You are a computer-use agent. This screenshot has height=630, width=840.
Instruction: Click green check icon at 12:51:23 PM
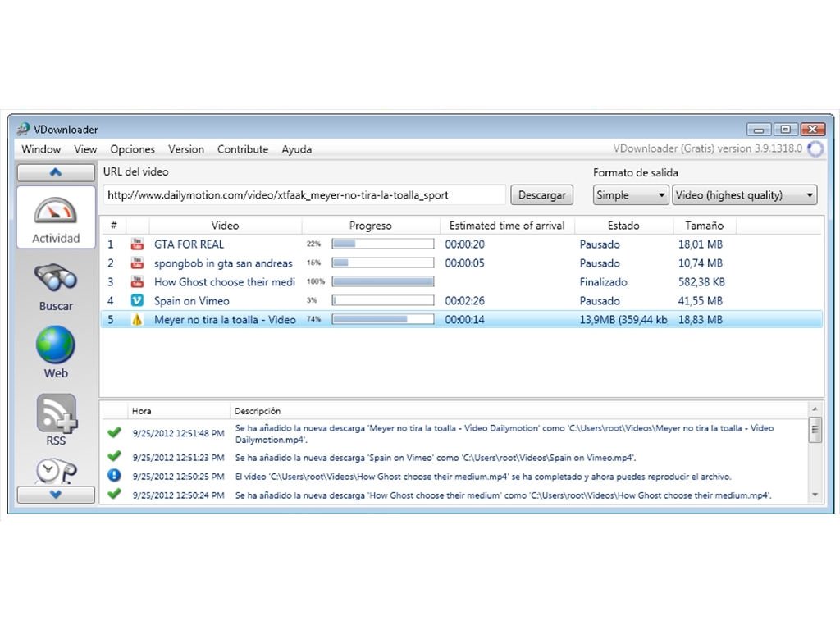[x=114, y=456]
